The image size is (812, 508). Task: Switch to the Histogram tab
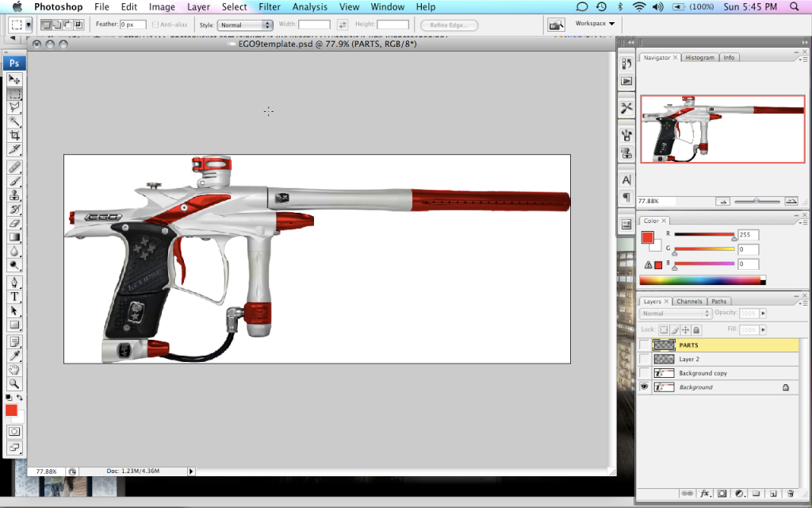[699, 57]
